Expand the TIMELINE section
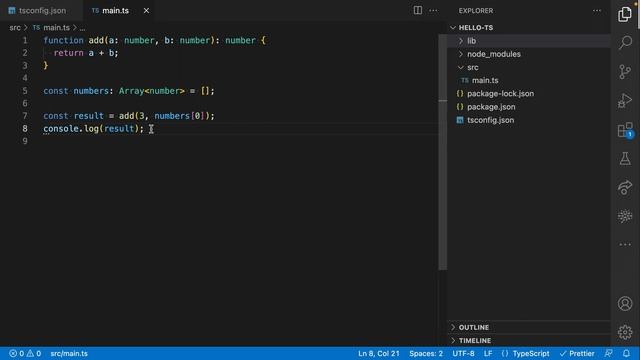This screenshot has width=640, height=360. [x=475, y=340]
